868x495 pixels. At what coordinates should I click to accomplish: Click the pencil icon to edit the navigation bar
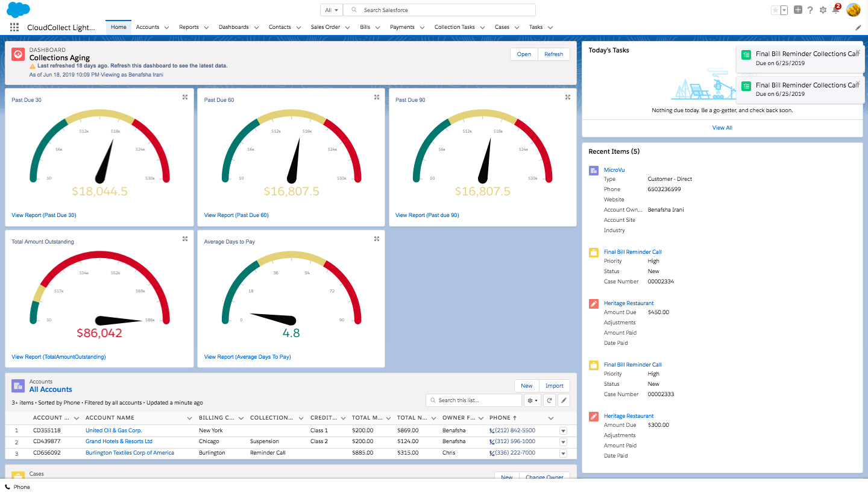coord(858,27)
